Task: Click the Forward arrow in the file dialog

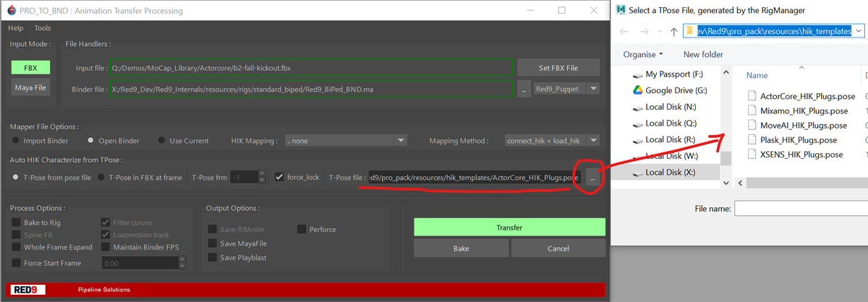Action: pos(646,32)
